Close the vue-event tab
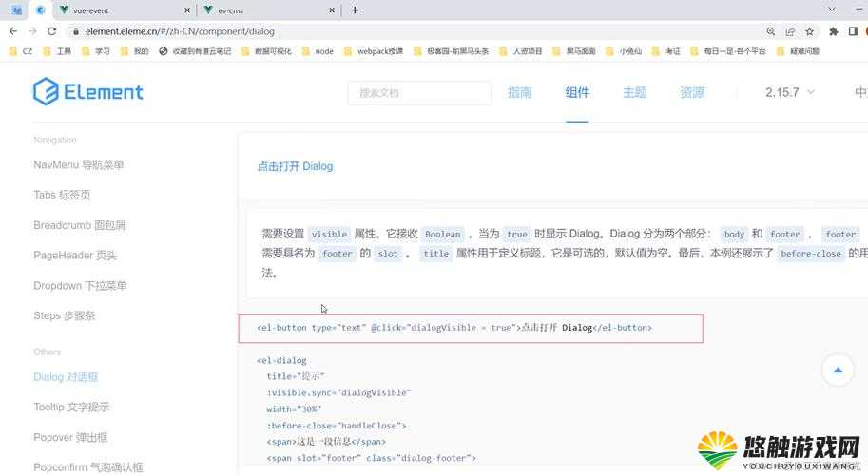This screenshot has width=868, height=475. pos(187,10)
